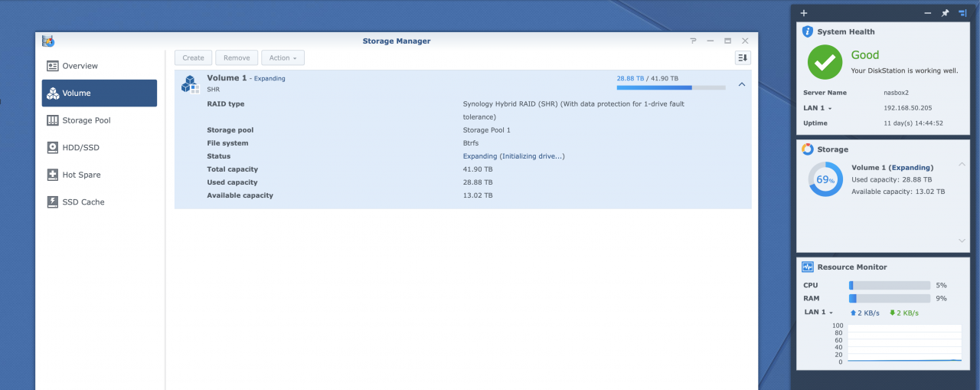980x390 pixels.
Task: Click '28.88 TB / 41.90 TB' usage text
Action: (648, 78)
